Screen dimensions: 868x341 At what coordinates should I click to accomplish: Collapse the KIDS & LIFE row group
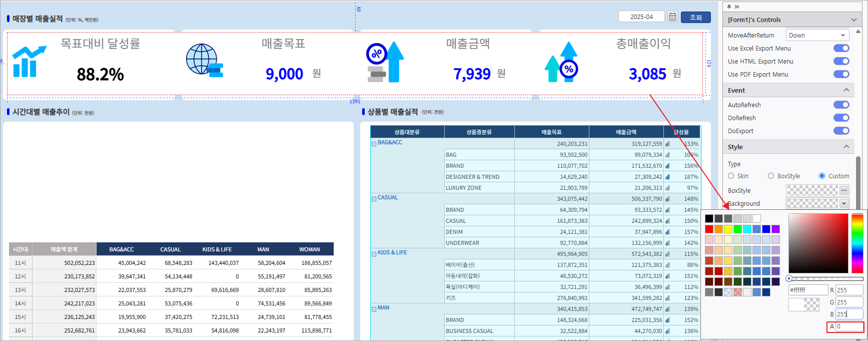tap(374, 254)
